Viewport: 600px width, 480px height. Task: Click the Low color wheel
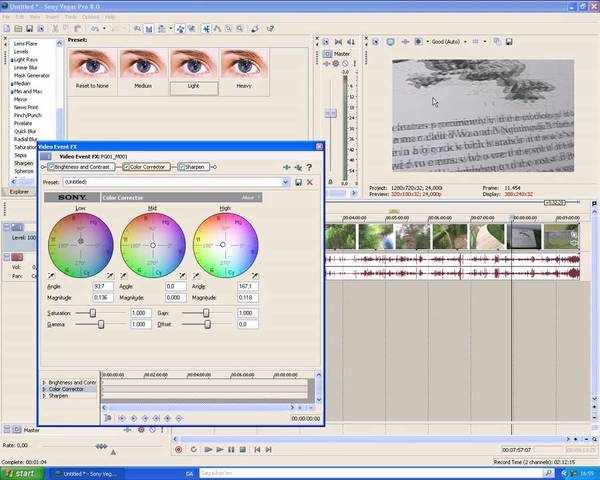80,245
